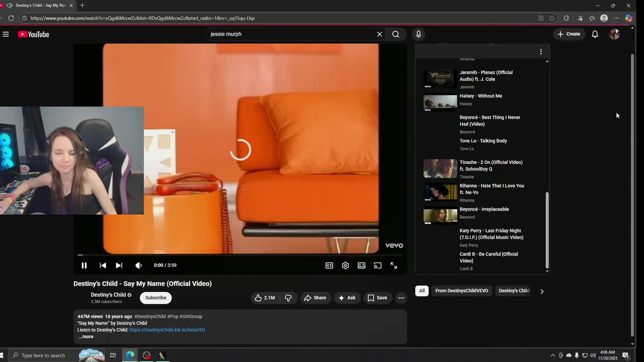
Task: Select the Destiny's Child filter chip
Action: click(514, 291)
